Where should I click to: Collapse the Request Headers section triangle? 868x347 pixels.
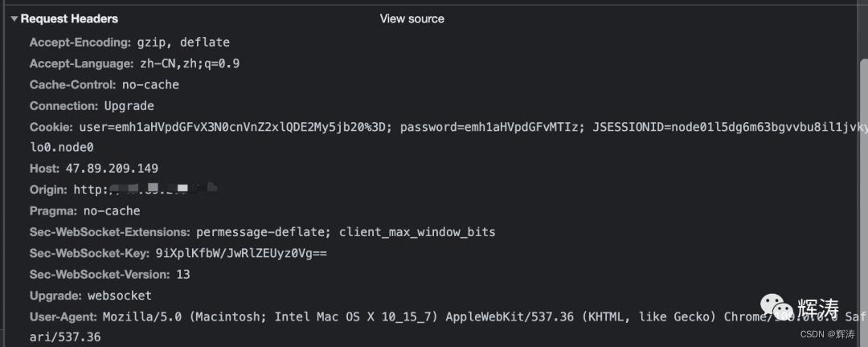14,18
